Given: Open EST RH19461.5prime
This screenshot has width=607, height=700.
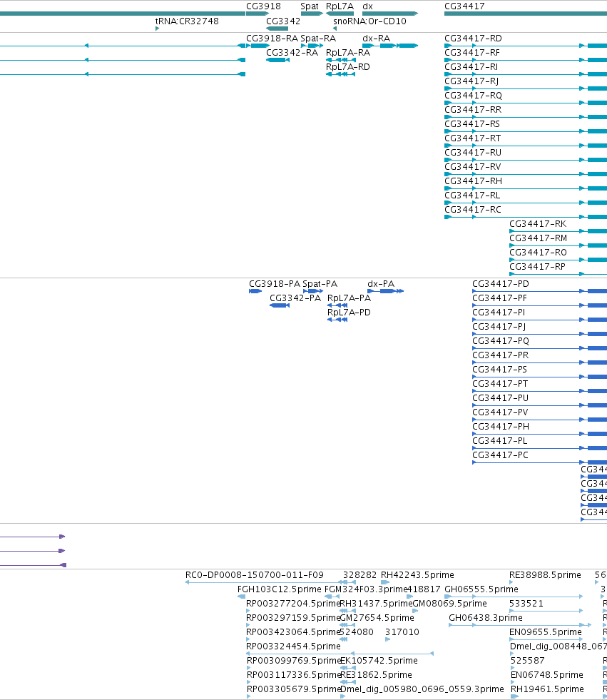Looking at the screenshot, I should point(547,689).
